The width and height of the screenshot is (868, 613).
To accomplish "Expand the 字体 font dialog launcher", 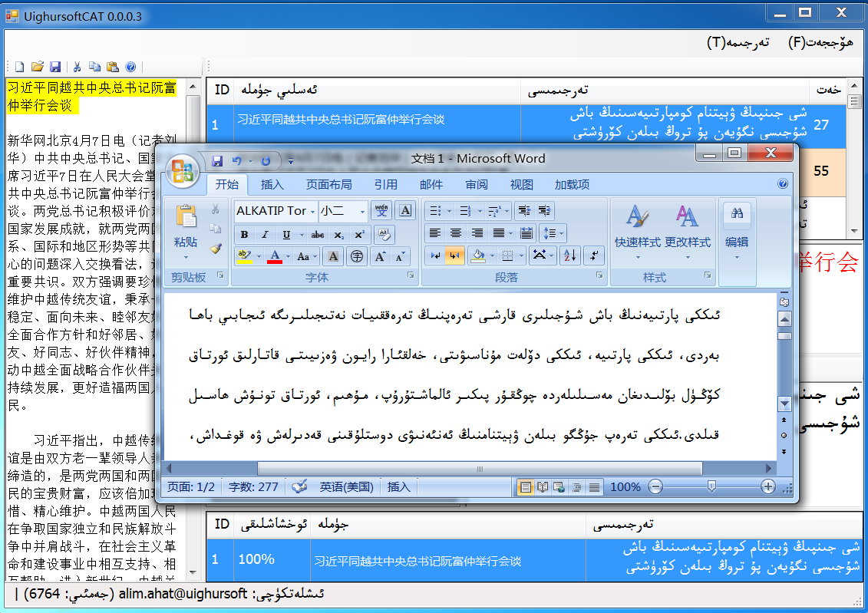I will point(411,275).
